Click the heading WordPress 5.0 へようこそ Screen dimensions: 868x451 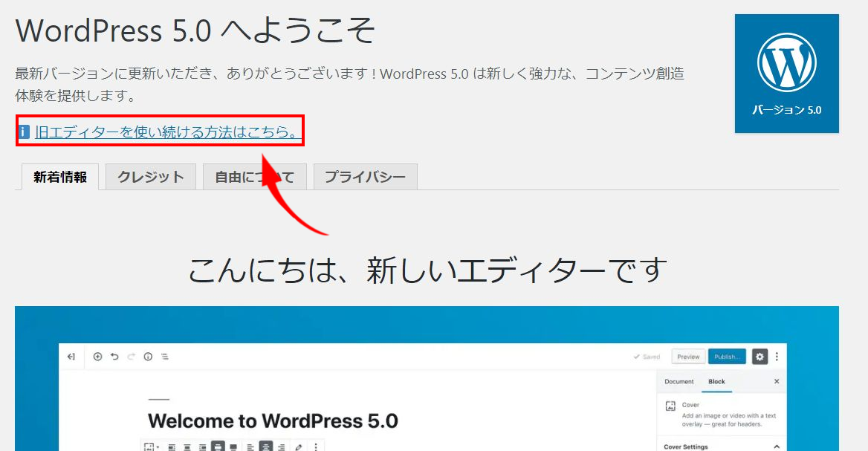pyautogui.click(x=195, y=30)
